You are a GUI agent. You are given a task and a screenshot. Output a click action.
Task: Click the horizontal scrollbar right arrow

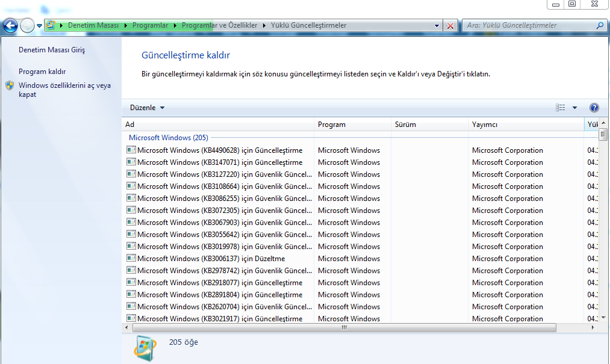click(593, 328)
